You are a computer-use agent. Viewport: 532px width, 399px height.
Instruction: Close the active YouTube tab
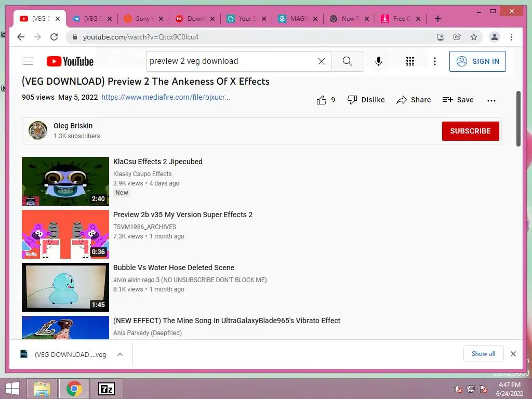click(58, 19)
